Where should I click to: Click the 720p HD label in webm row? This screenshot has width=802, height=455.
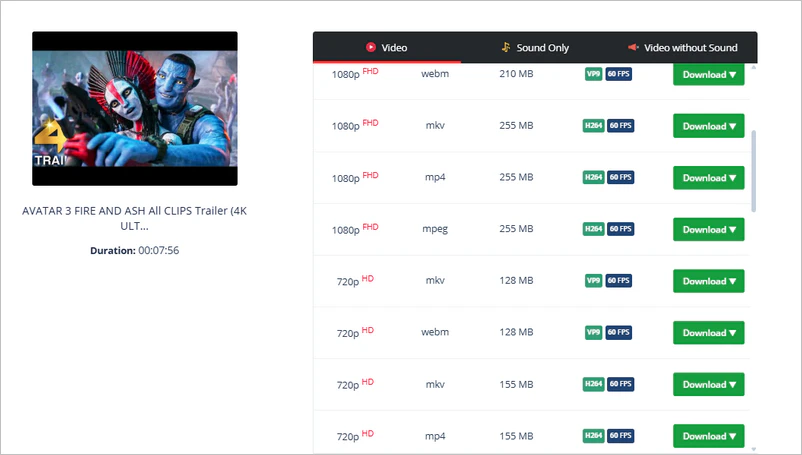point(355,332)
